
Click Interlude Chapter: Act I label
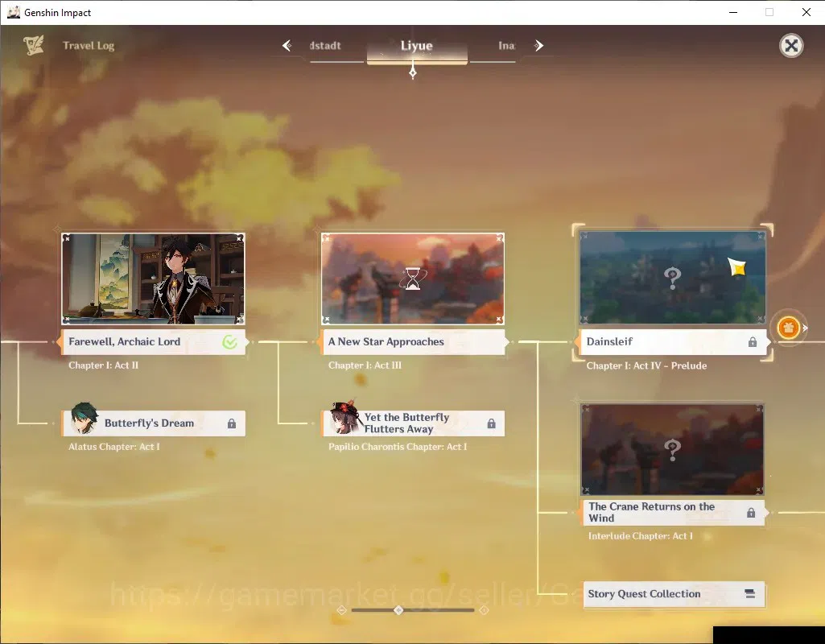[x=641, y=536]
